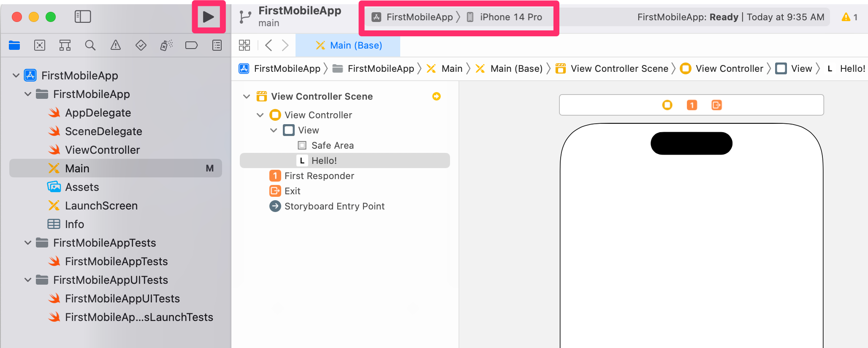Open the Test navigator diamond

141,45
